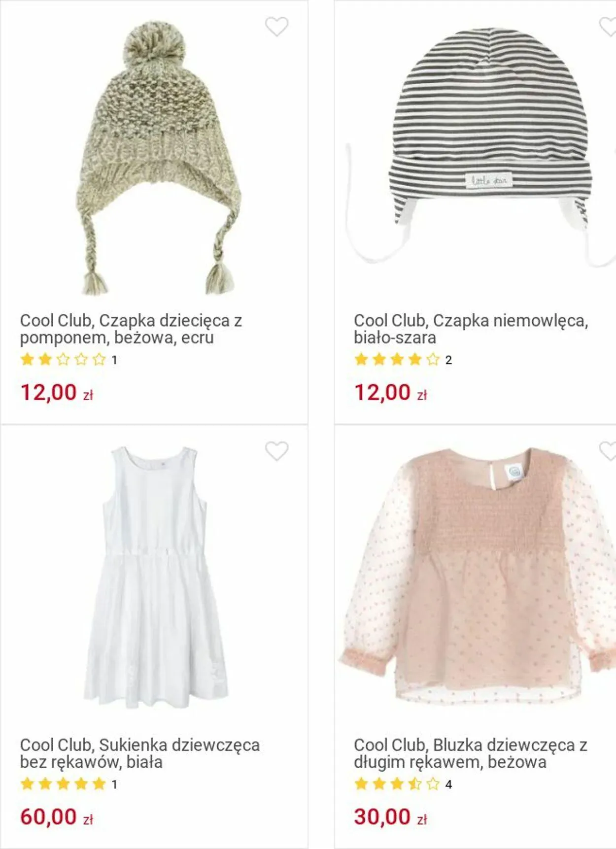The width and height of the screenshot is (616, 849).
Task: Toggle wishlist heart on white sleeveless dress
Action: (276, 451)
